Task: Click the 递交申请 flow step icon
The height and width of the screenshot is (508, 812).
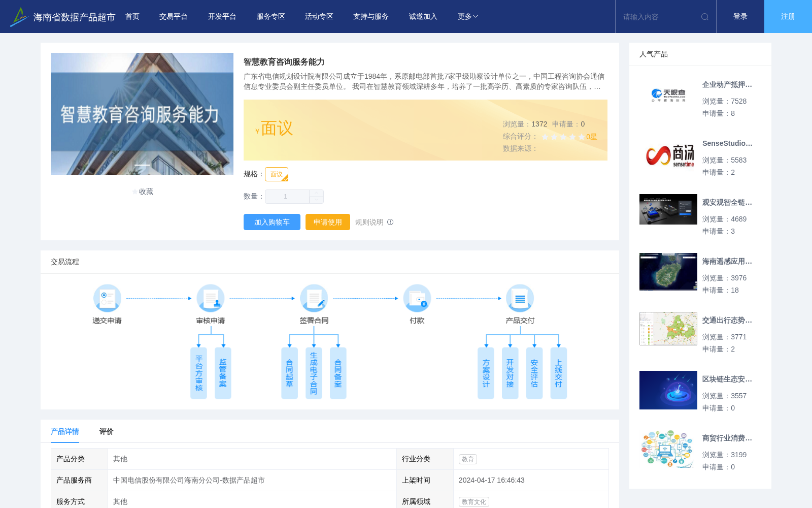Action: tap(107, 298)
